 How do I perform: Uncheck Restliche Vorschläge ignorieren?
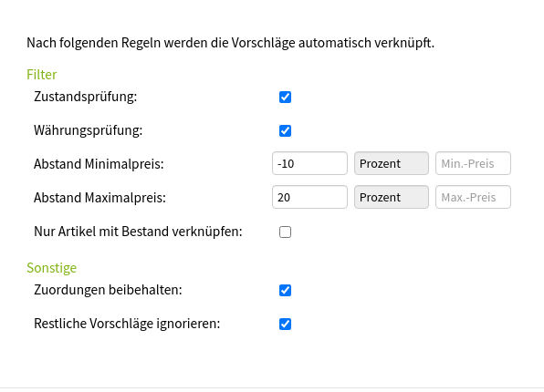[x=285, y=324]
